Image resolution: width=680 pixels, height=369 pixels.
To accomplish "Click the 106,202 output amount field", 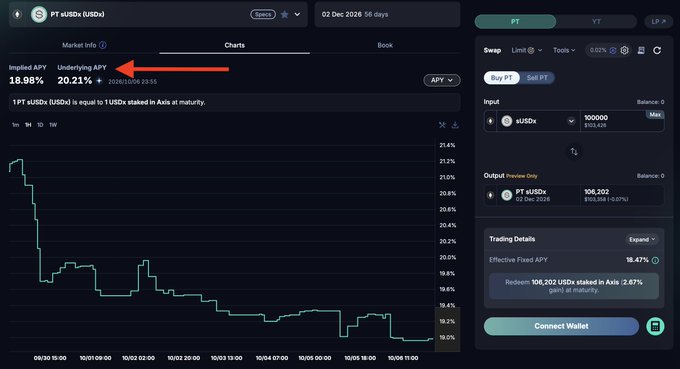I will (621, 195).
